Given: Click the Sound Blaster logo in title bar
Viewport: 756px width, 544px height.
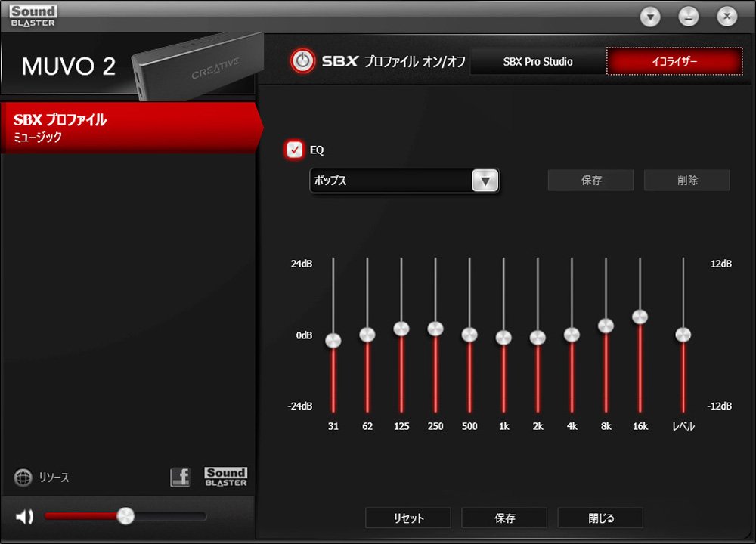Looking at the screenshot, I should pos(33,16).
